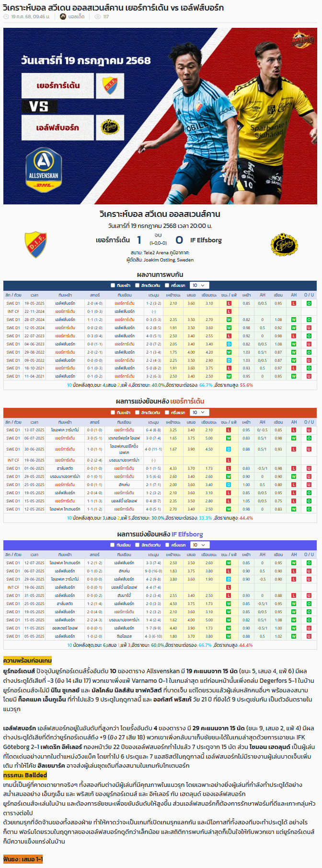This screenshot has width=322, height=868.
Task: Click home team name in 12-07-2025 row
Action: point(65,563)
